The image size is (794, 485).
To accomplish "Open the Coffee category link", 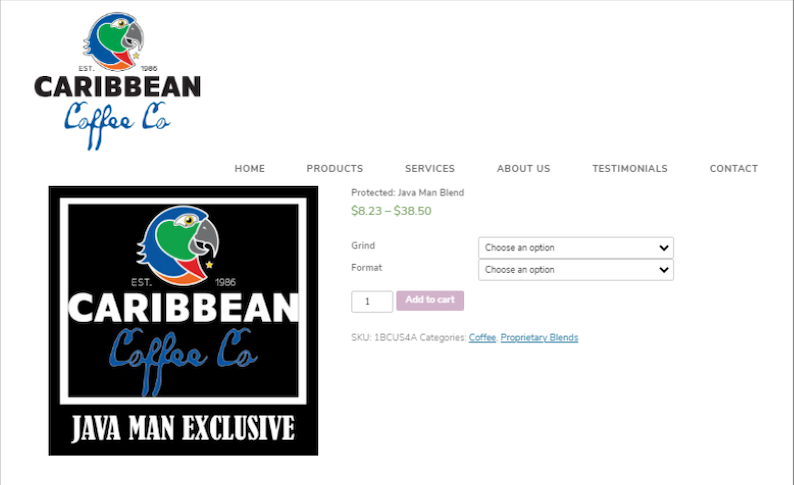I will (x=482, y=338).
